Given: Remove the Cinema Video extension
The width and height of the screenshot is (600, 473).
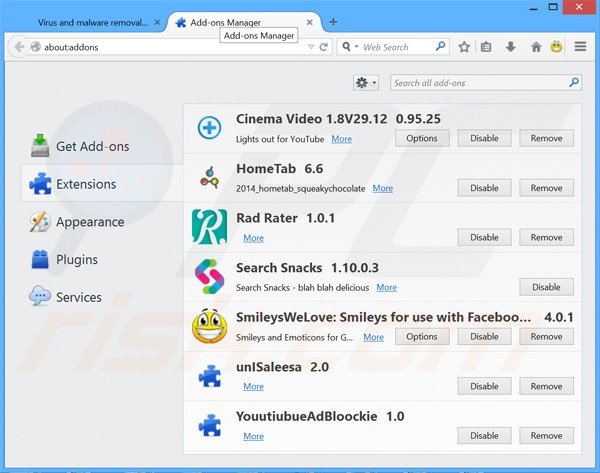Looking at the screenshot, I should click(546, 138).
